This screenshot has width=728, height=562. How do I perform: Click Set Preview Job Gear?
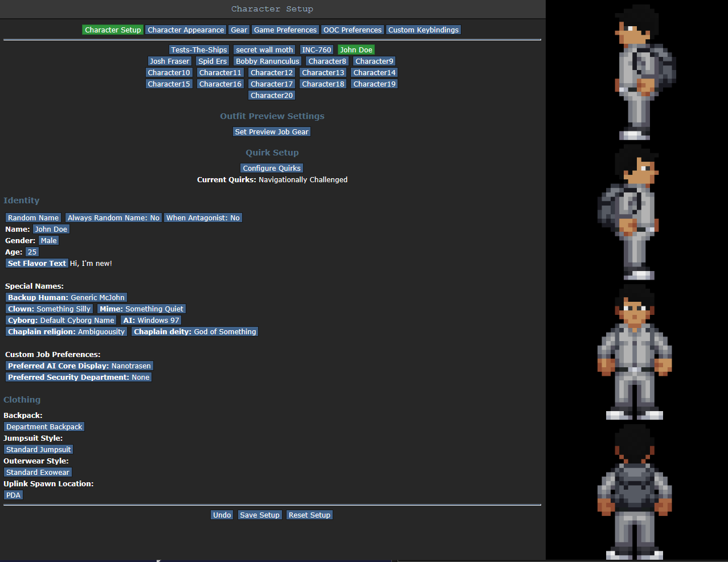coord(272,132)
